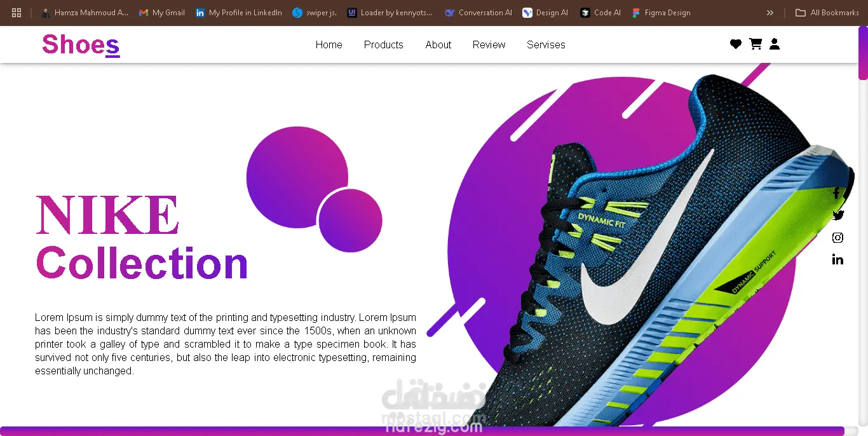Expand hidden bookmarks chevron
Viewport: 868px width, 436px height.
770,13
